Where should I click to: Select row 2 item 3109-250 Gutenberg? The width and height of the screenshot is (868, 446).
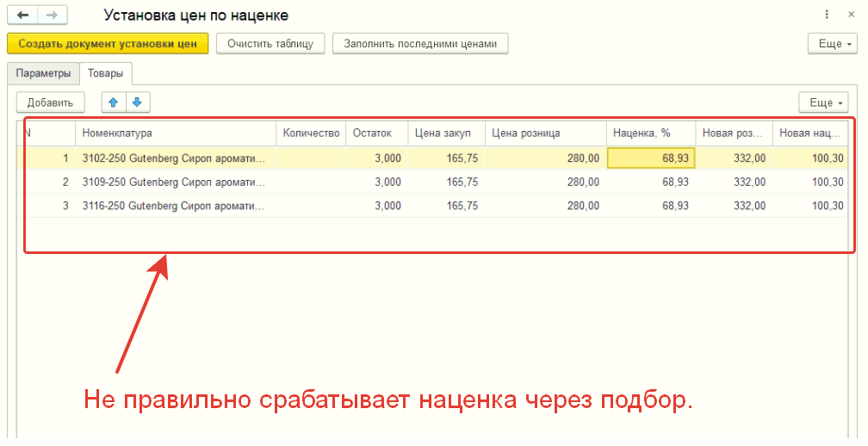point(175,183)
